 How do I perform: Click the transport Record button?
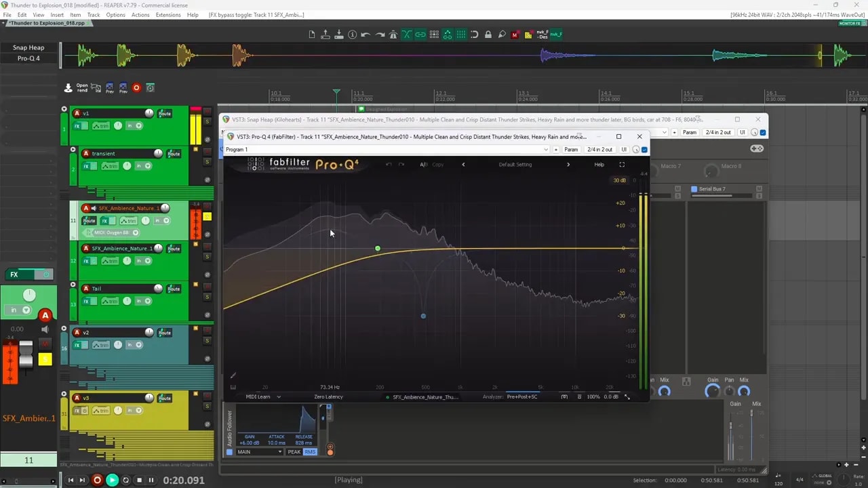coord(97,480)
